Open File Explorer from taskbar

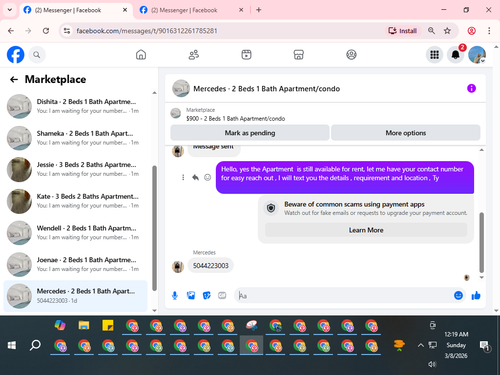click(84, 325)
